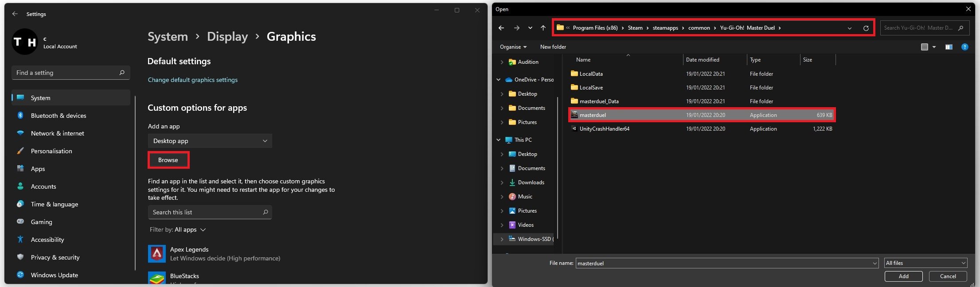Open the Desktop app dropdown

pyautogui.click(x=210, y=141)
